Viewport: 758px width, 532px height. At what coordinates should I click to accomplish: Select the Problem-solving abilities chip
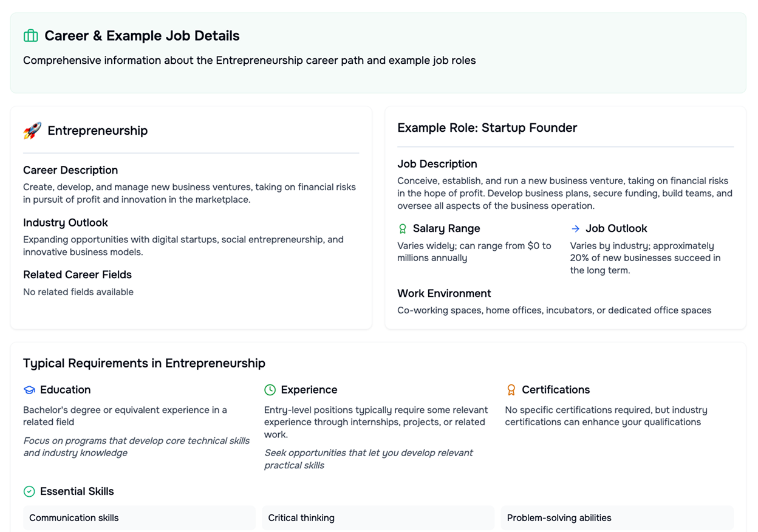(617, 518)
